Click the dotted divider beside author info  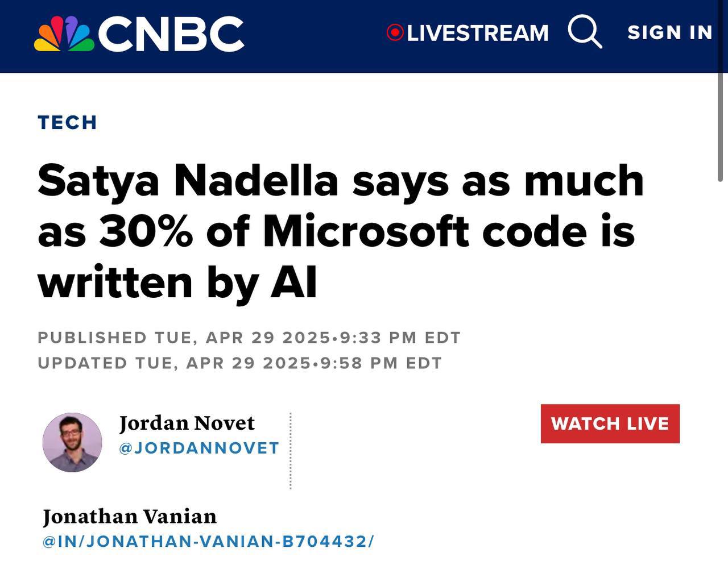[290, 451]
